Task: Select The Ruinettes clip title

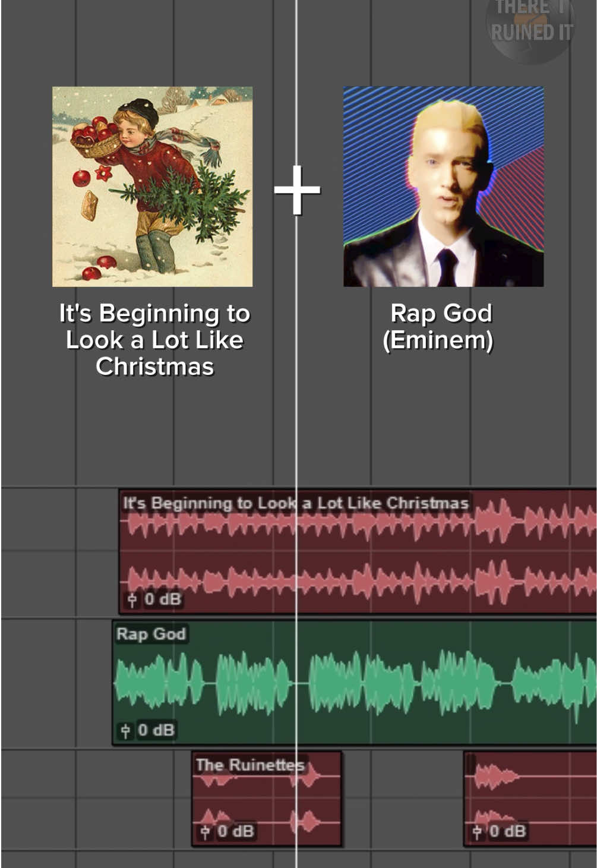Action: [250, 765]
